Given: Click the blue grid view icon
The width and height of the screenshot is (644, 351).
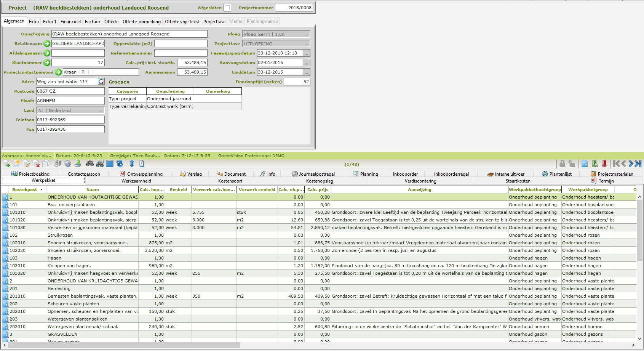Looking at the screenshot, I should click(x=110, y=164).
